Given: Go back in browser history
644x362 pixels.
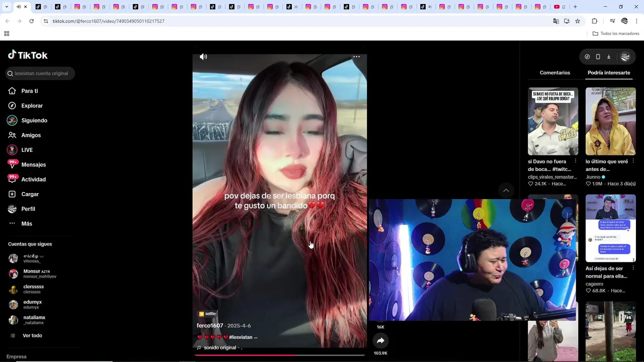Looking at the screenshot, I should 7,21.
